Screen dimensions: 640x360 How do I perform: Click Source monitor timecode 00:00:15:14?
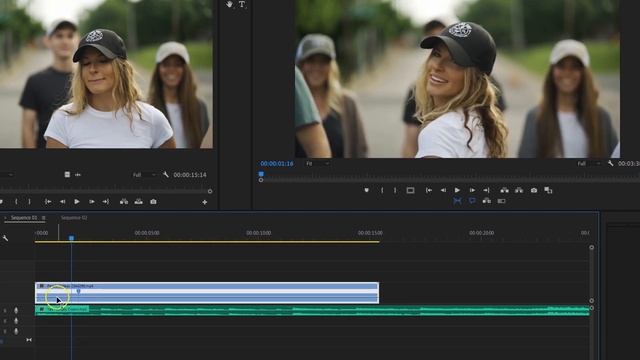(x=190, y=175)
